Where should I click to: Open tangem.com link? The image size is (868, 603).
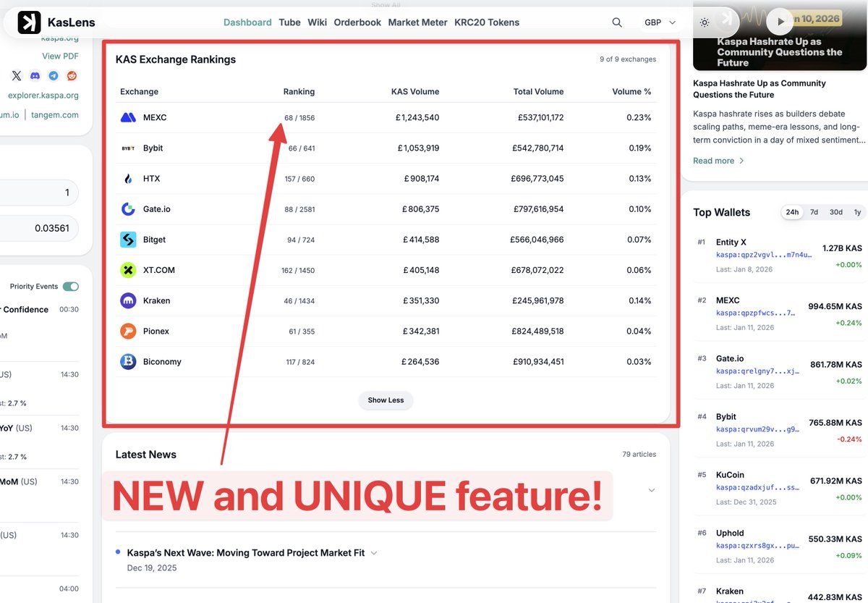click(55, 115)
